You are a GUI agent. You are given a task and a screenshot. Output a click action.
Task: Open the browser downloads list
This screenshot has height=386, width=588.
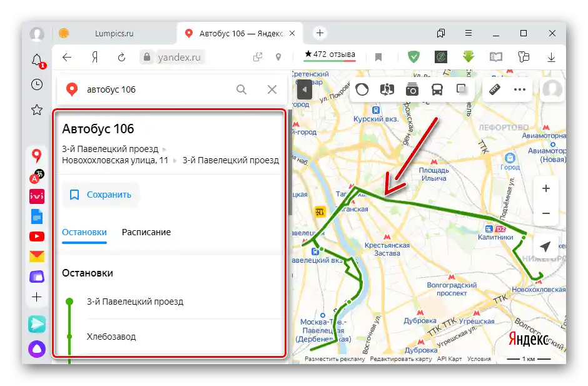[551, 57]
